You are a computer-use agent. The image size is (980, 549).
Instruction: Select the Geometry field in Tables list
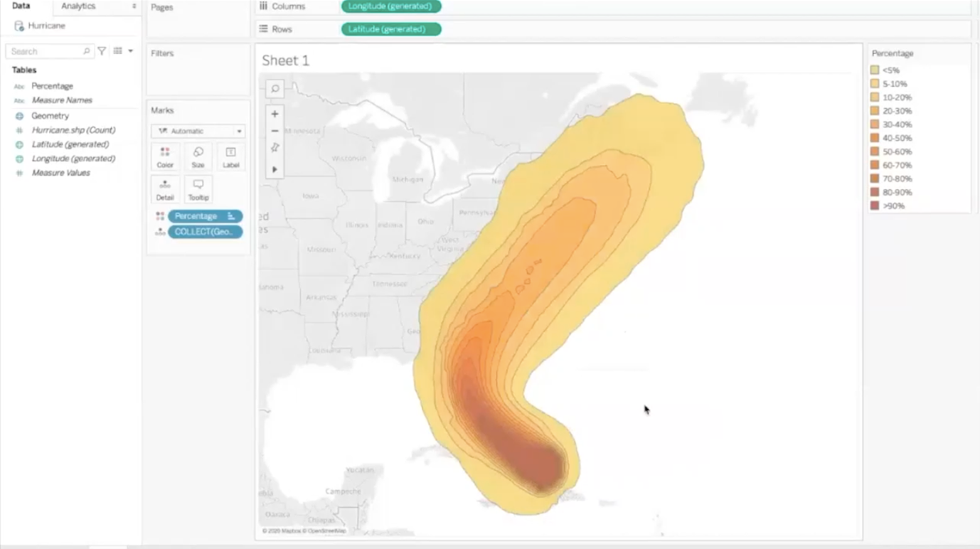50,115
